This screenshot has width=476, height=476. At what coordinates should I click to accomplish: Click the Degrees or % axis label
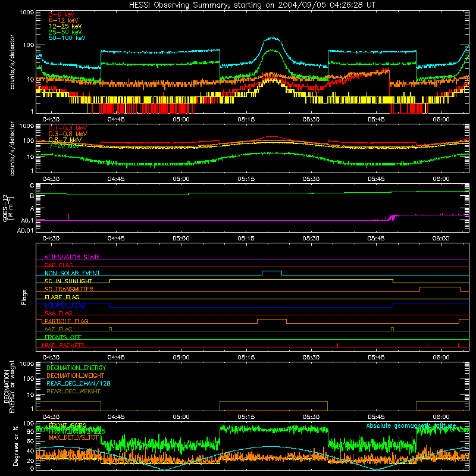tap(17, 447)
